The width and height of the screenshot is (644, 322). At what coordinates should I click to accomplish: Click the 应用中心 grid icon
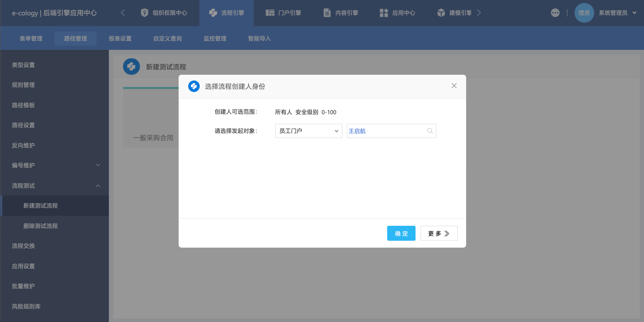tap(384, 13)
